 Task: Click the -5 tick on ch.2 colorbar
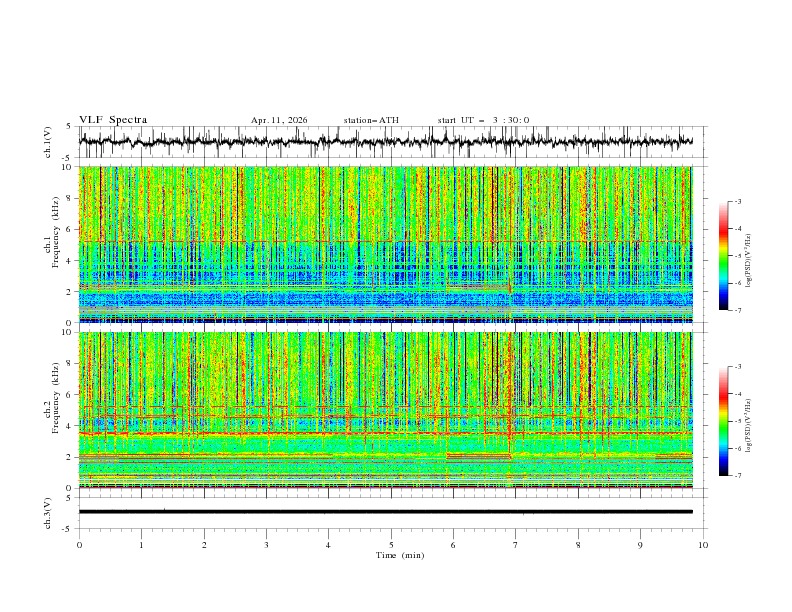738,421
